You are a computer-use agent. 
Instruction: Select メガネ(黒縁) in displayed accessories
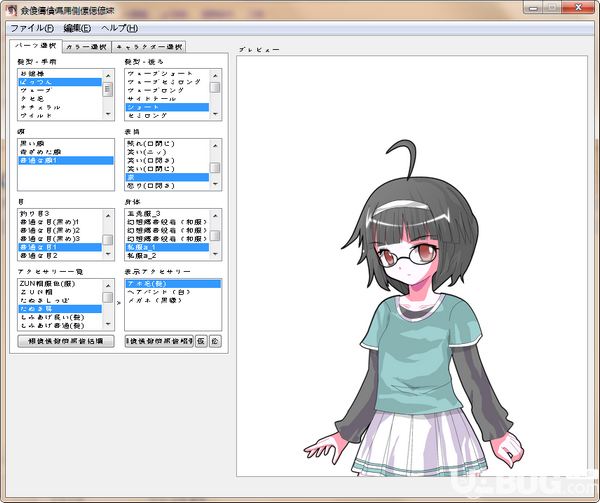173,300
